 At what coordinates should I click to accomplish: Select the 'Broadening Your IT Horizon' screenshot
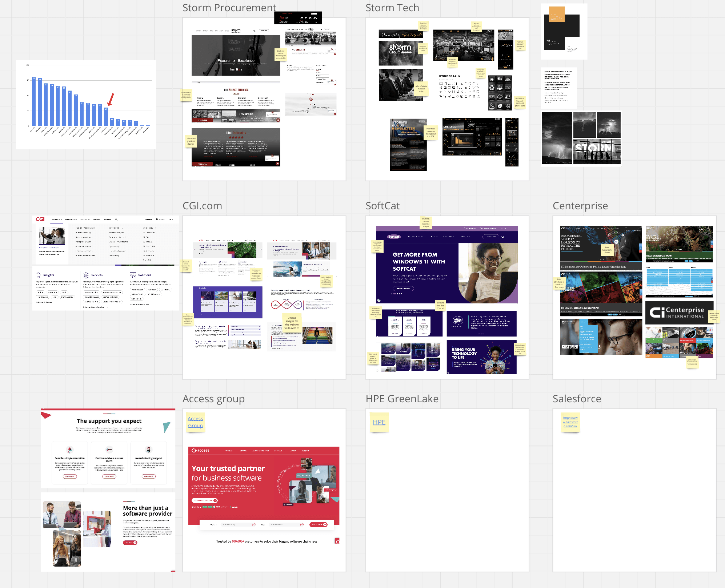click(601, 247)
